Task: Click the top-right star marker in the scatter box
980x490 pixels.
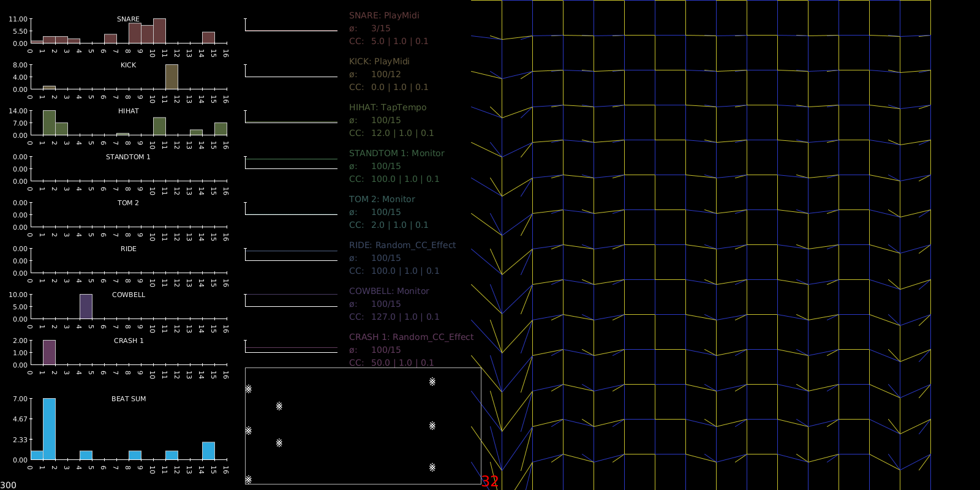Action: point(432,382)
